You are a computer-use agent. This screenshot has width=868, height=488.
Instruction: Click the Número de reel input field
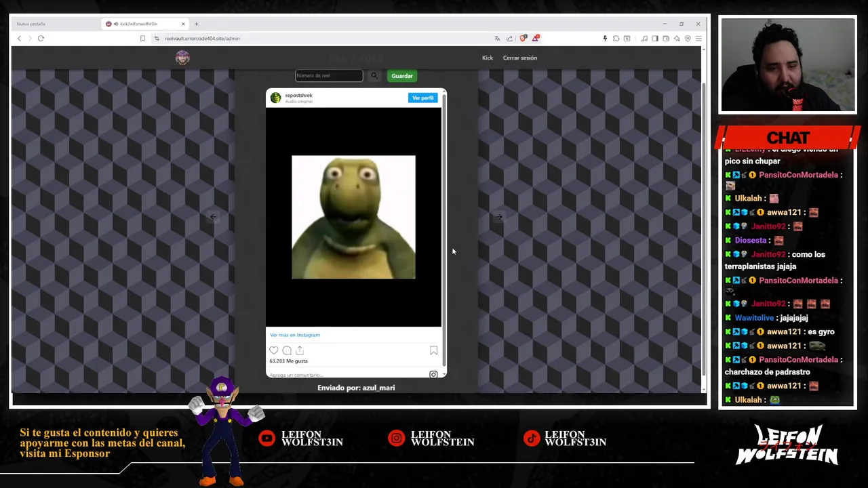[x=329, y=75]
